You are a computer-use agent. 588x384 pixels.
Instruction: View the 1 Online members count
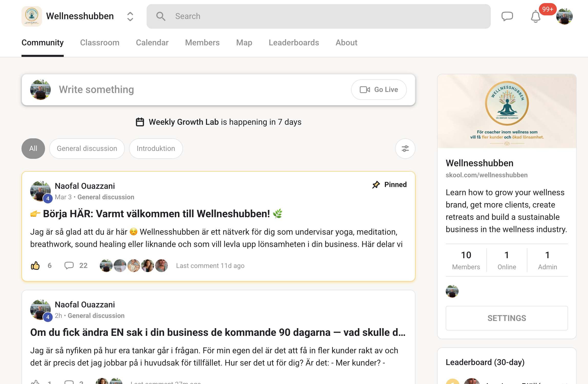pyautogui.click(x=507, y=260)
